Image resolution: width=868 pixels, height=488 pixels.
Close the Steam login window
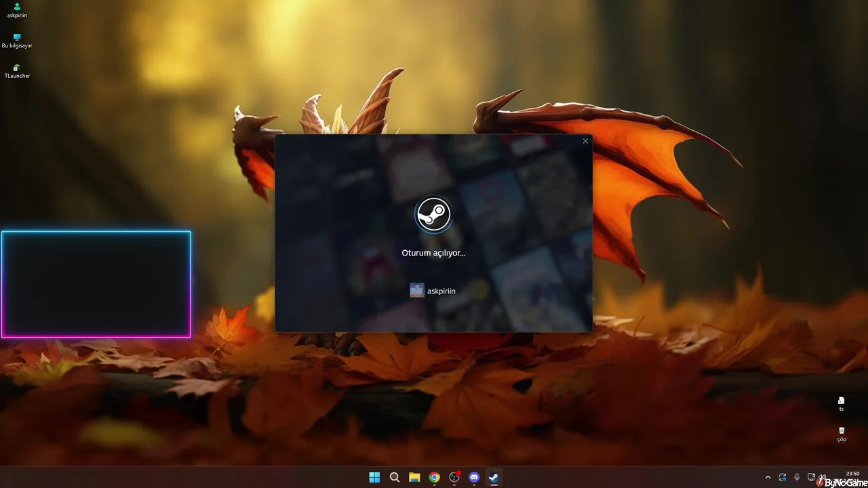(x=585, y=141)
